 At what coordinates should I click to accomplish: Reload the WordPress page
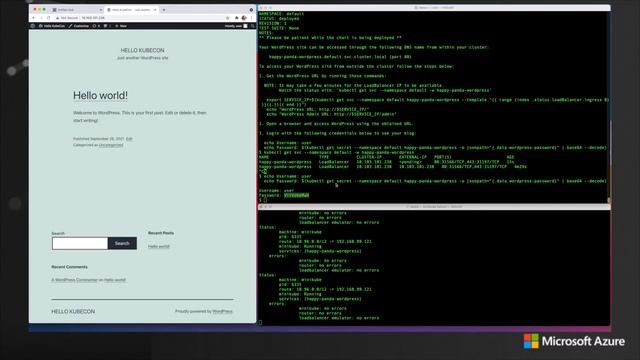(49, 18)
